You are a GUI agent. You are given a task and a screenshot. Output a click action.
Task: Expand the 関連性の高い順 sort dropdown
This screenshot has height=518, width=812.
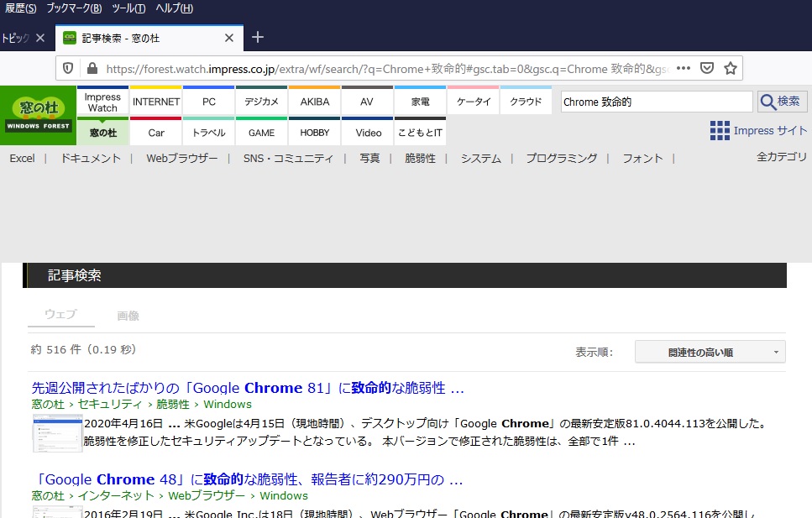coord(710,353)
